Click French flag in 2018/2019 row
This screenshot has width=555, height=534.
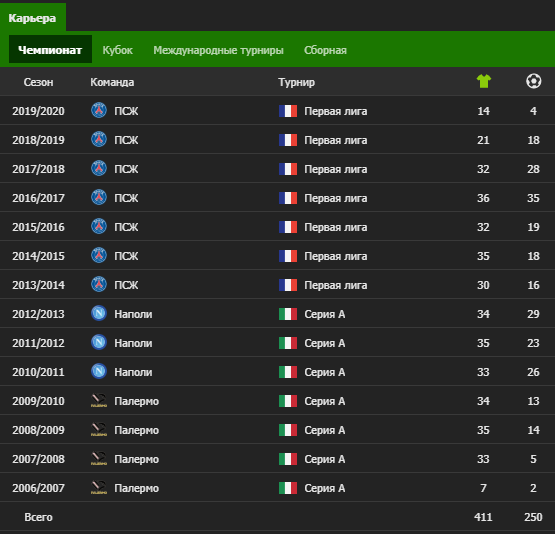point(288,140)
